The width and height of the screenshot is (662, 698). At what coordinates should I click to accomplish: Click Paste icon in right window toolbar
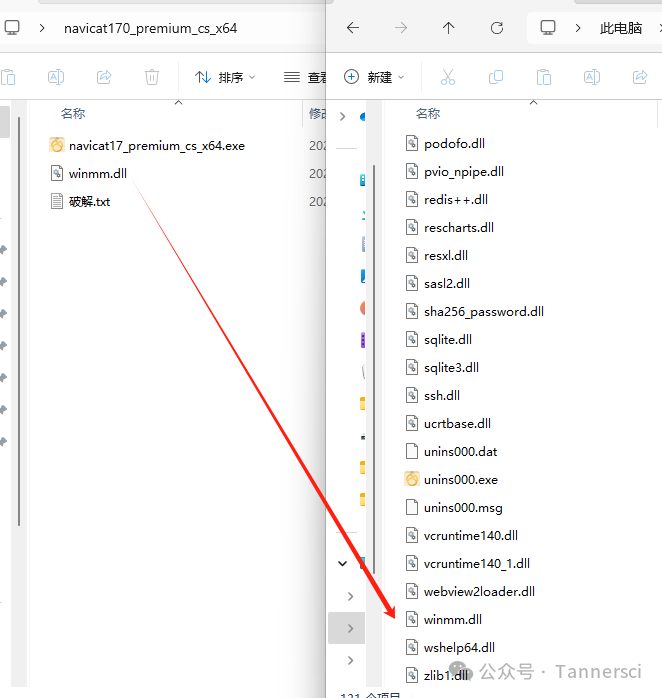pyautogui.click(x=544, y=77)
